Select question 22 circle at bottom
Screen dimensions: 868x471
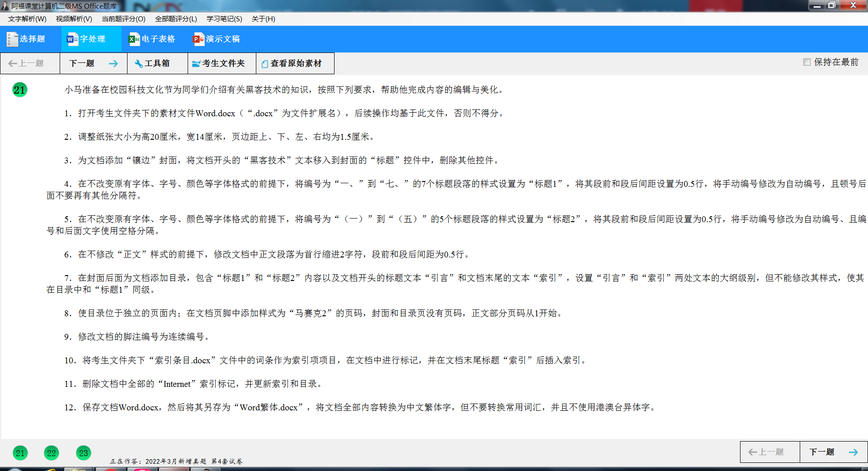[51, 452]
